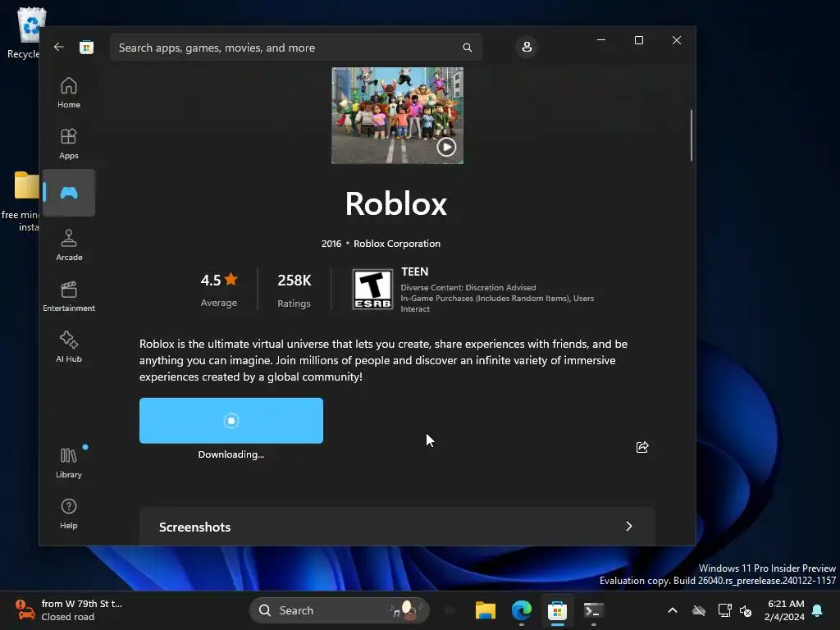This screenshot has width=840, height=630.
Task: Open Help in the Store sidebar
Action: (69, 514)
